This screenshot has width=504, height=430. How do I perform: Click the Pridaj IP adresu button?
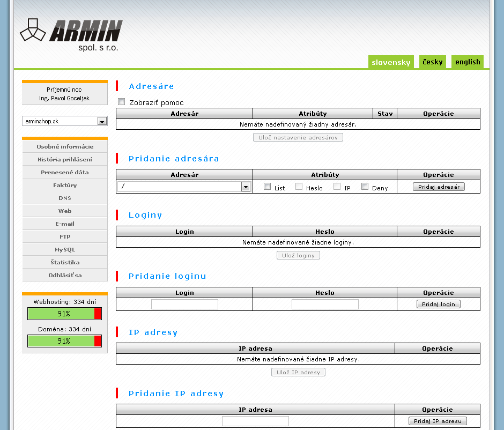[x=438, y=421]
